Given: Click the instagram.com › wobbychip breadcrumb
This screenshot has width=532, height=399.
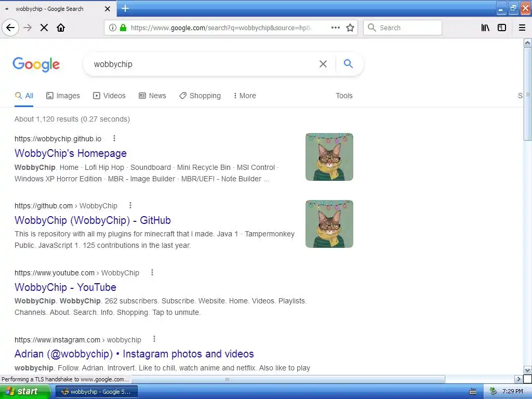Looking at the screenshot, I should 78,340.
